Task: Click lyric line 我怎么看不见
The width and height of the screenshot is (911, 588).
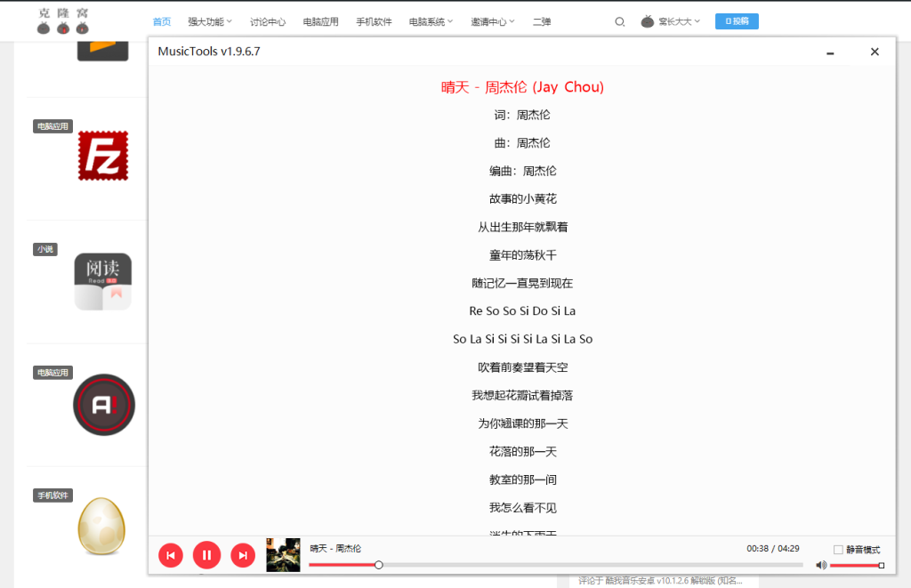Action: (x=522, y=508)
